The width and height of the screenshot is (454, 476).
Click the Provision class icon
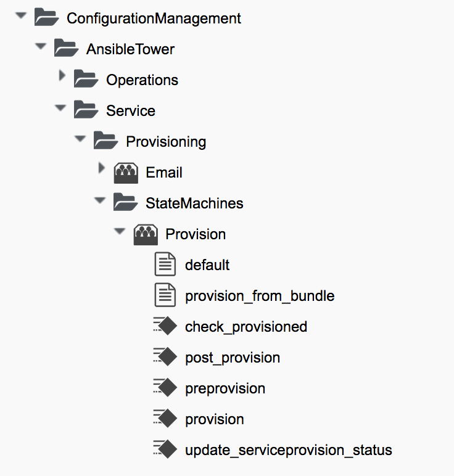click(x=146, y=234)
